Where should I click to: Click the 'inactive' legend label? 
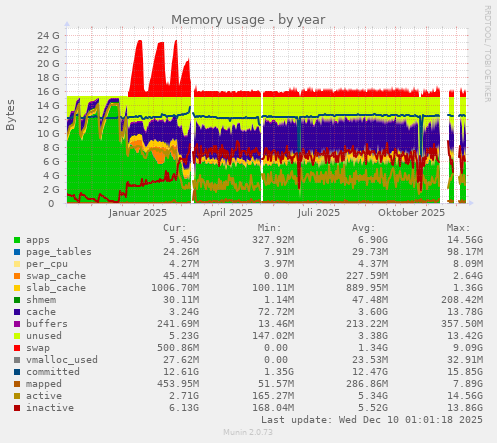[x=50, y=408]
